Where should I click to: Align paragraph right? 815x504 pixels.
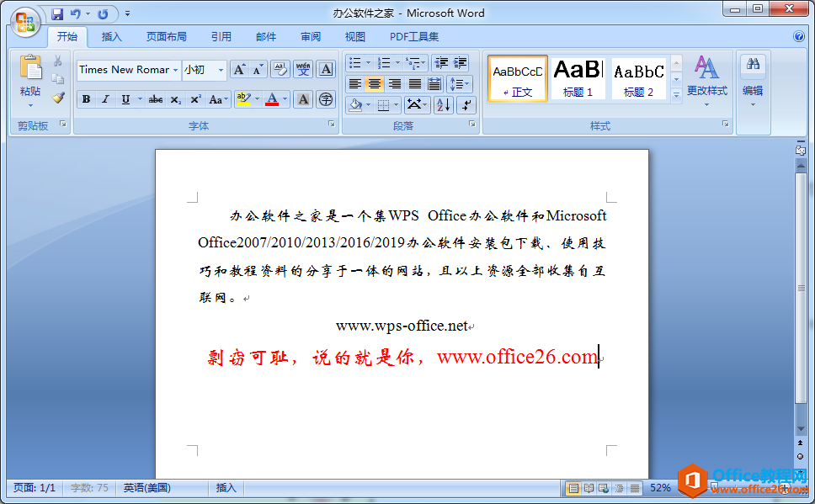pos(395,83)
